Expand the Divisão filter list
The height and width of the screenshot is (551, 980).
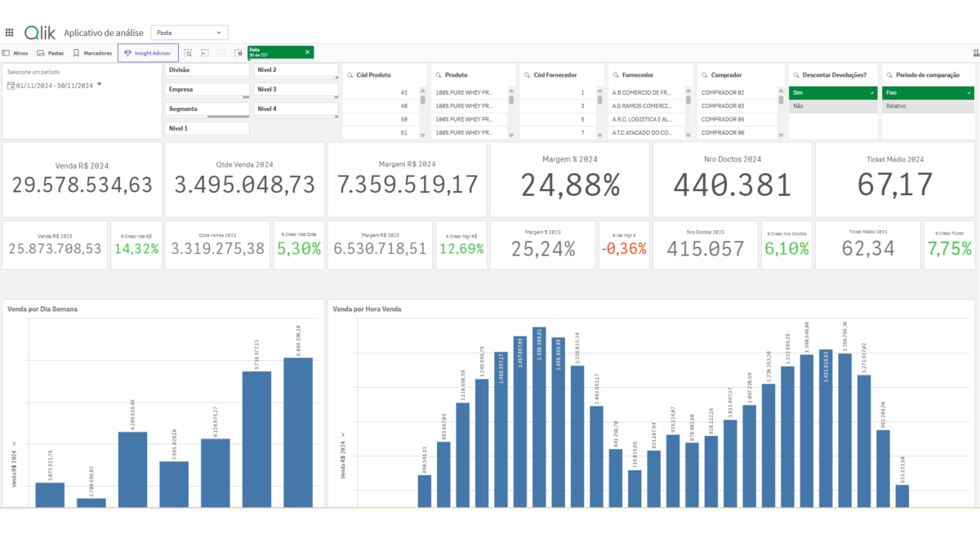[207, 70]
